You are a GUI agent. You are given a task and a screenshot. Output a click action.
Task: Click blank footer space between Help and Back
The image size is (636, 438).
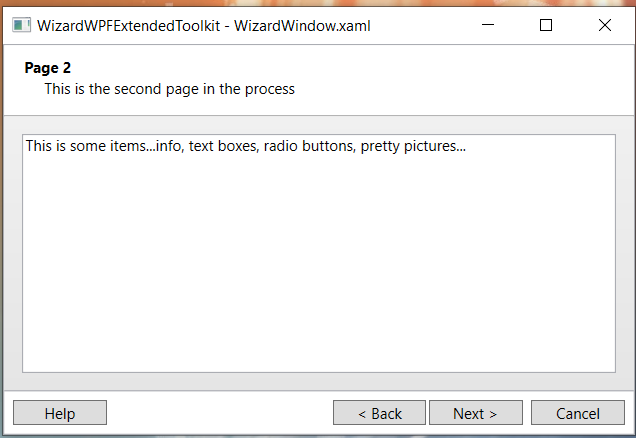[220, 413]
